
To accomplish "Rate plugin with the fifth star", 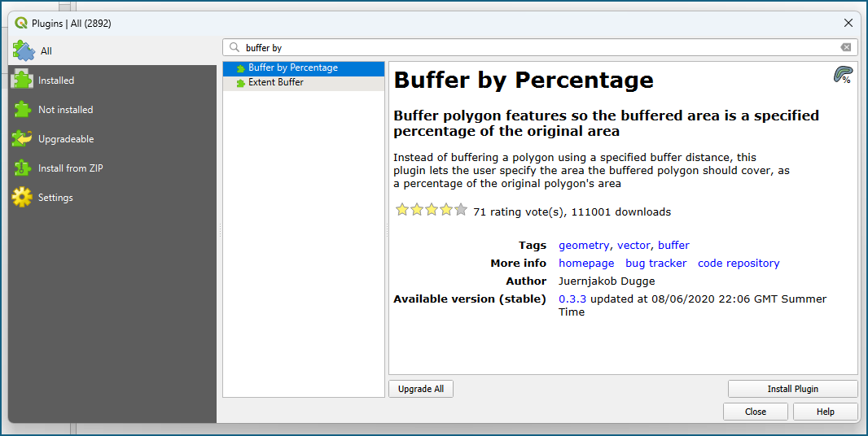I will 461,210.
